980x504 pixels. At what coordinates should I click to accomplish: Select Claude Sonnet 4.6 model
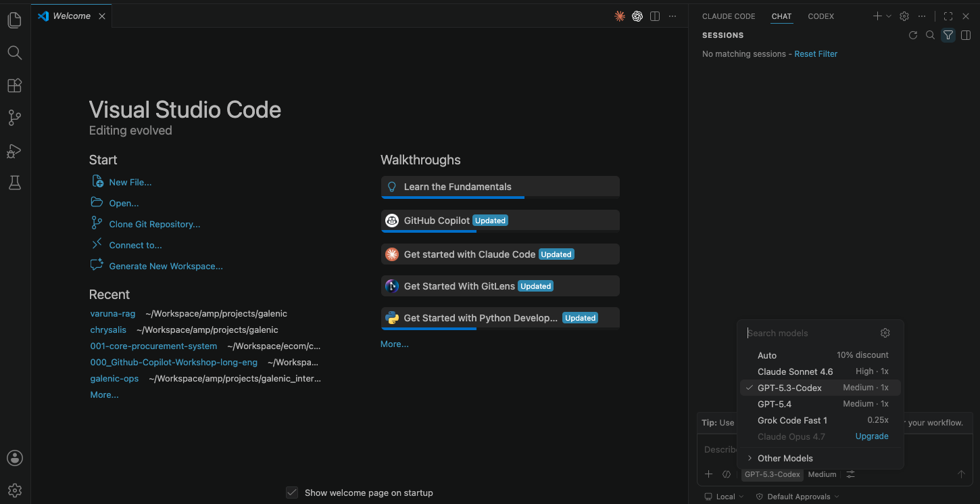[820, 371]
